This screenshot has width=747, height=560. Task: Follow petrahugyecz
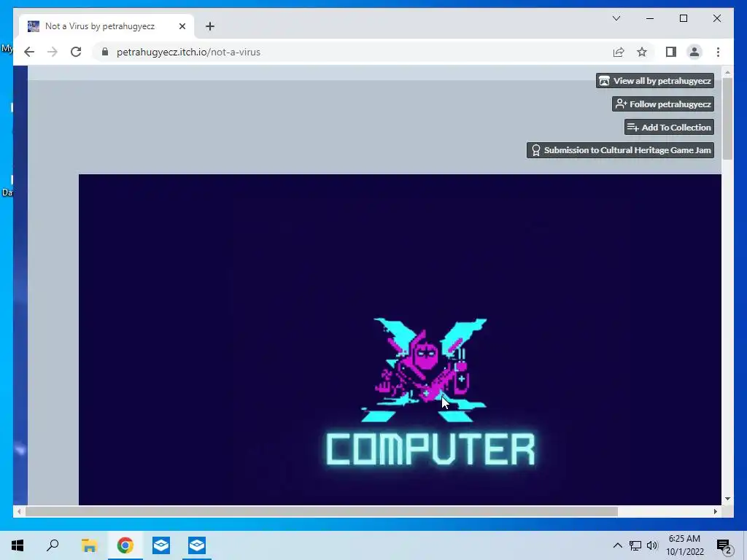662,104
